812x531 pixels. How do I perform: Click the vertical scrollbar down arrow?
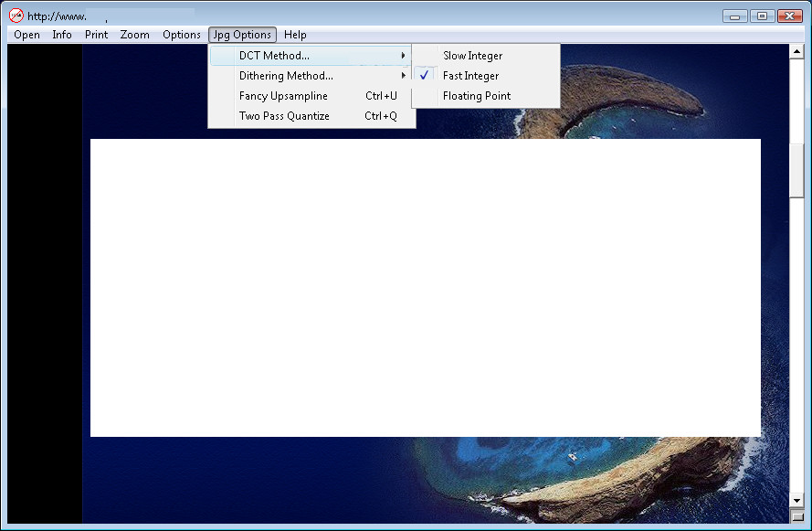(796, 501)
